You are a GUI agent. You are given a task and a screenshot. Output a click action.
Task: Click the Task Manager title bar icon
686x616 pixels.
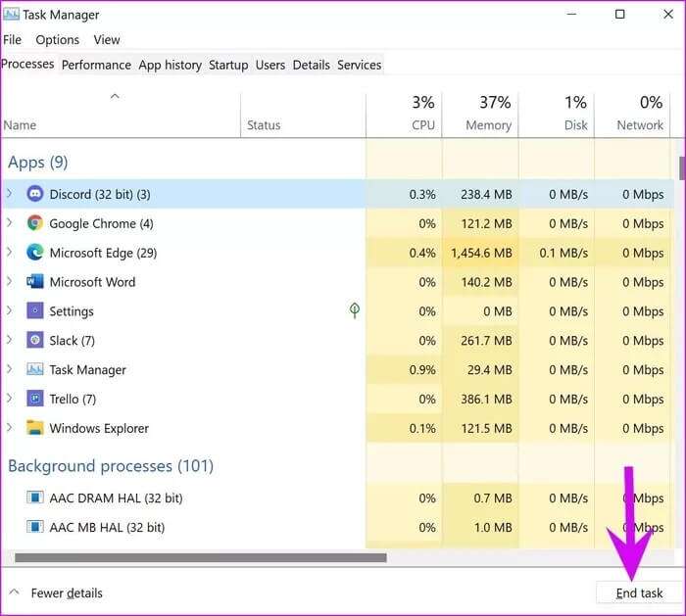coord(11,15)
